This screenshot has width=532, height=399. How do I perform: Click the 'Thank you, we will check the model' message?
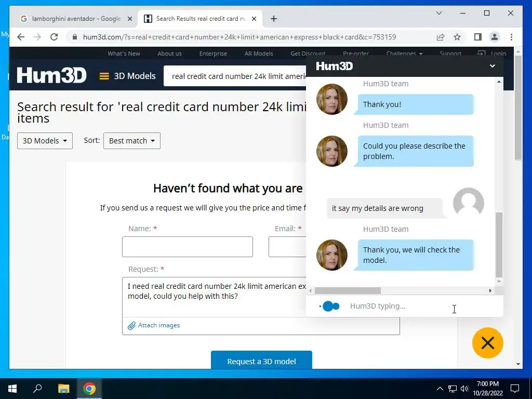click(x=414, y=255)
